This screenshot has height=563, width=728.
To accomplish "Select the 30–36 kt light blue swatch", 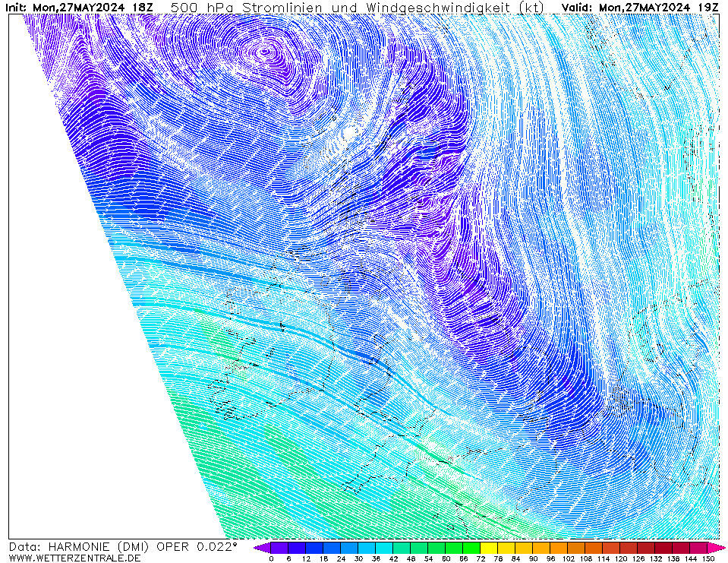I will (367, 548).
